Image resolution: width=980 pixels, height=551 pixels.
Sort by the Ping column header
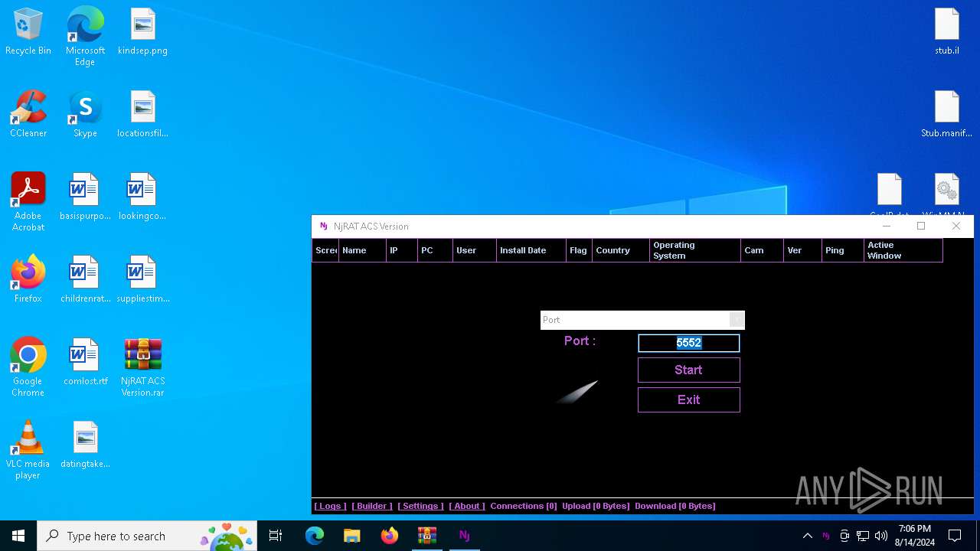pos(843,250)
